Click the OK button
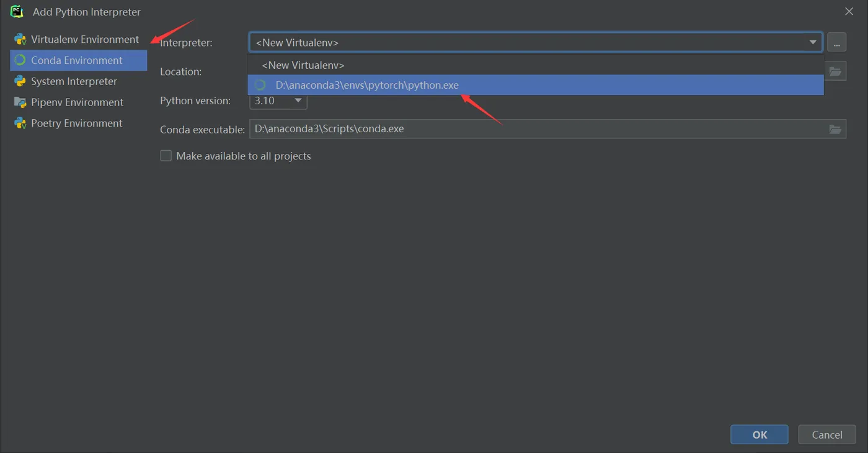 [x=759, y=434]
